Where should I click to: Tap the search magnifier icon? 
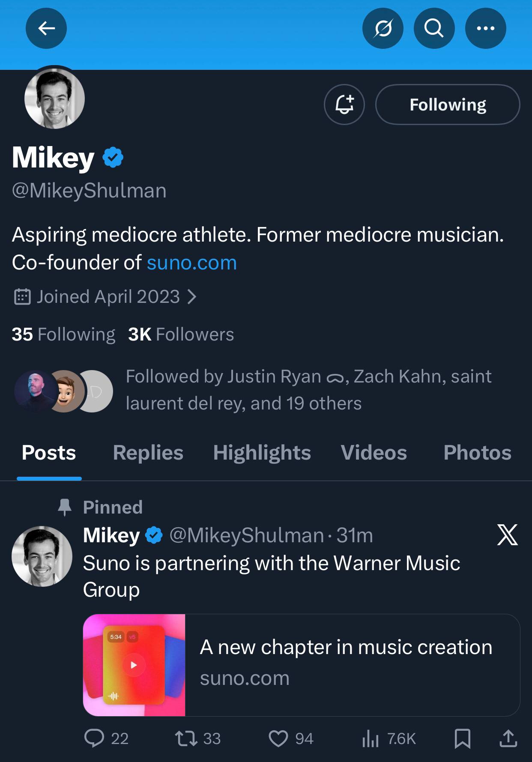click(434, 28)
